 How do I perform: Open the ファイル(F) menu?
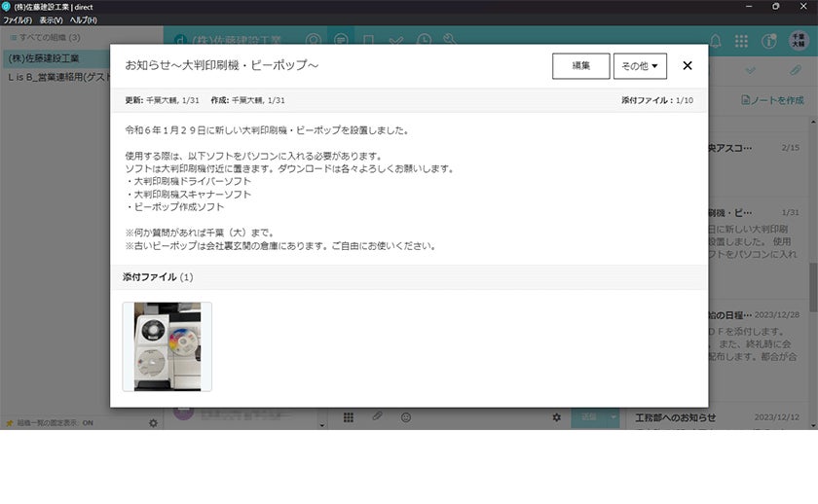tap(18, 20)
